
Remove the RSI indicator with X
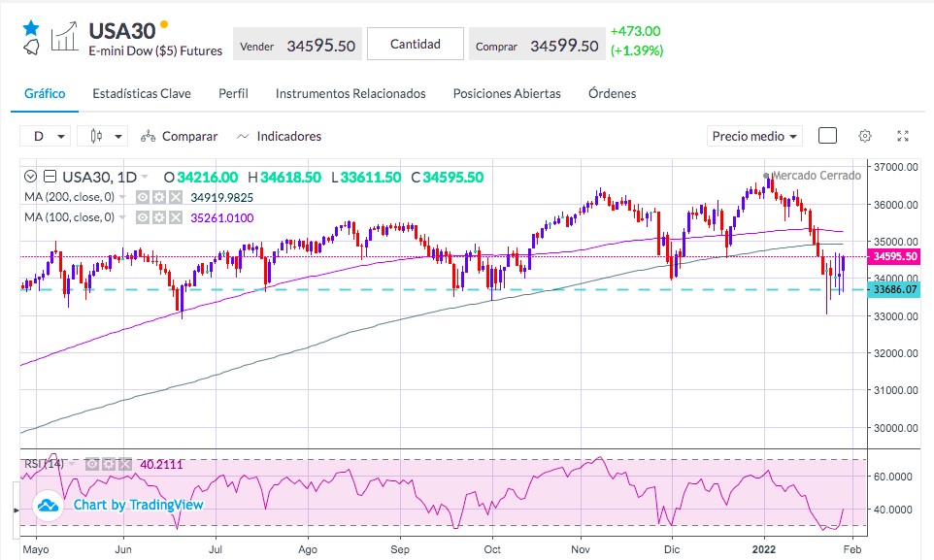point(125,464)
